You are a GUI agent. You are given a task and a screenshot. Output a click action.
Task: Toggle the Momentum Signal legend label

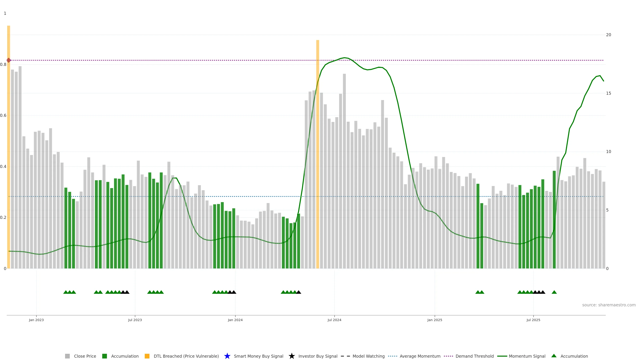click(527, 356)
